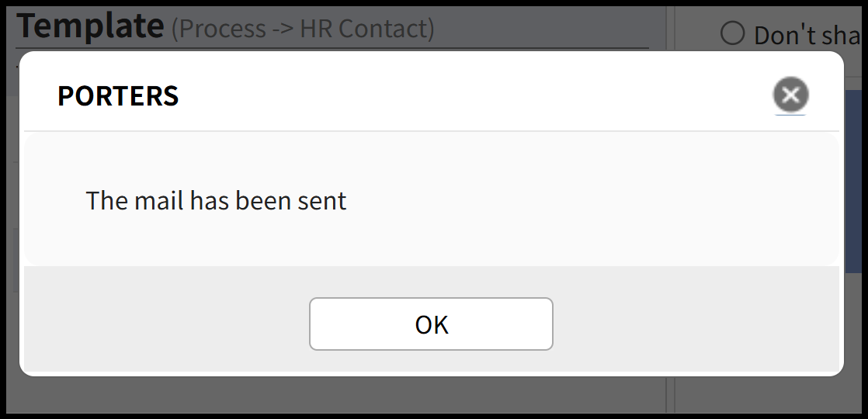Close the PORTERS dialog with the X icon
868x419 pixels.
(790, 95)
